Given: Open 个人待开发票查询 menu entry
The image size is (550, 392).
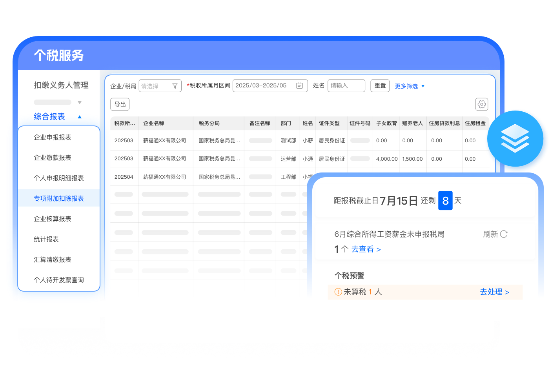Looking at the screenshot, I should point(59,280).
